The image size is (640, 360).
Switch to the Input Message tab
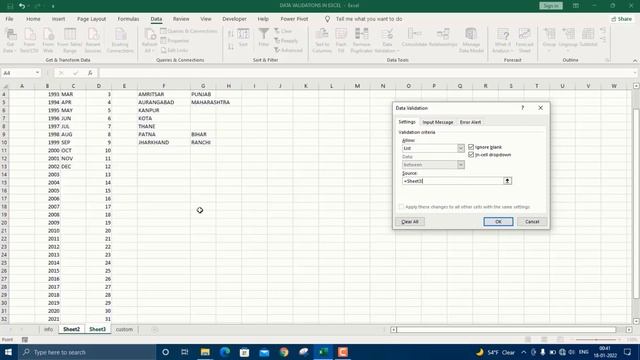click(438, 122)
